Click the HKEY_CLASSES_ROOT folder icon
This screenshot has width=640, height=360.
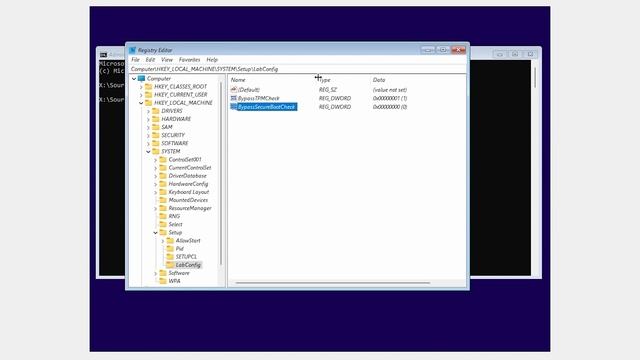pos(149,87)
